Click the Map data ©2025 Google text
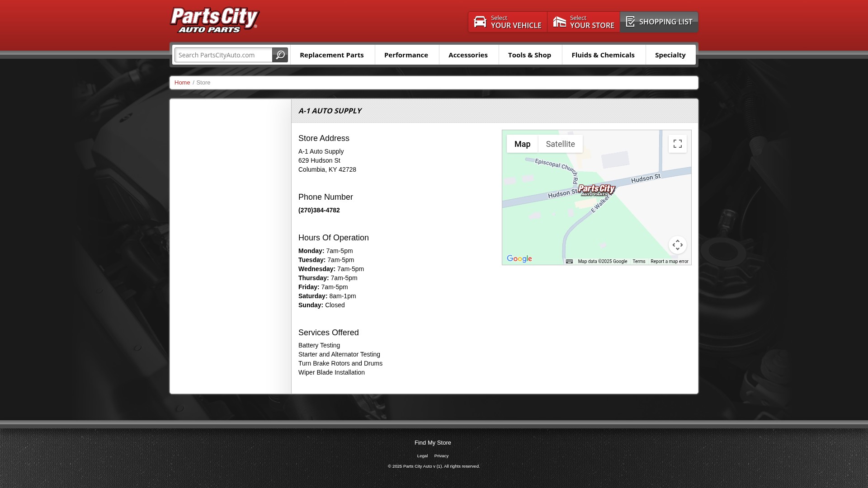Image resolution: width=868 pixels, height=488 pixels. pyautogui.click(x=603, y=262)
